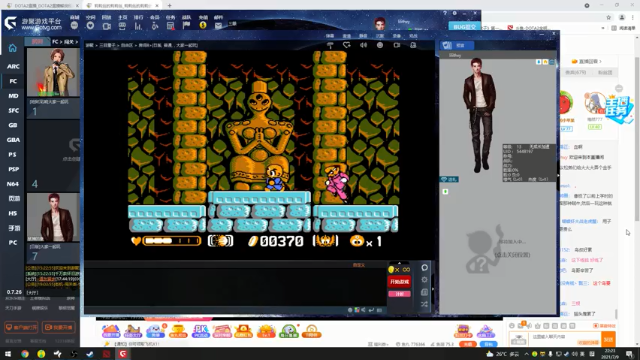Open the gear settings icon beside the start button
The width and height of the screenshot is (640, 360).
(x=424, y=280)
